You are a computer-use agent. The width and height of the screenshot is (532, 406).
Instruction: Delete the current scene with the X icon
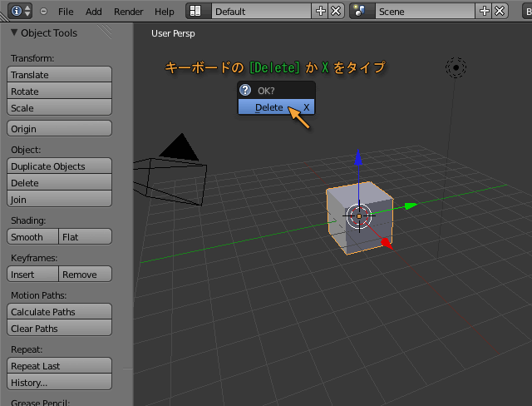pos(500,12)
